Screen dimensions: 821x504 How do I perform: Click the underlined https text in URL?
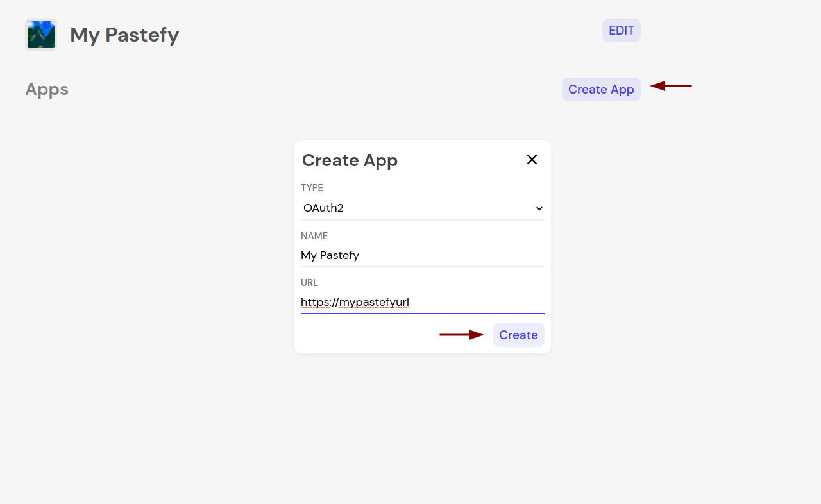315,302
